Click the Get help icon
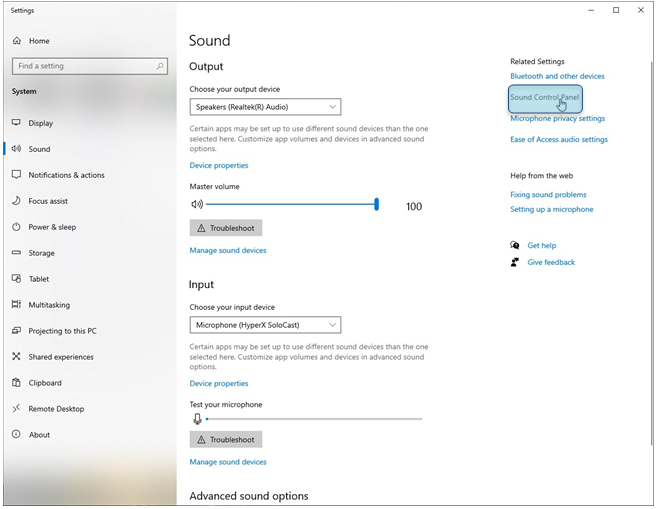Screen dimensions: 657x509 (x=515, y=245)
